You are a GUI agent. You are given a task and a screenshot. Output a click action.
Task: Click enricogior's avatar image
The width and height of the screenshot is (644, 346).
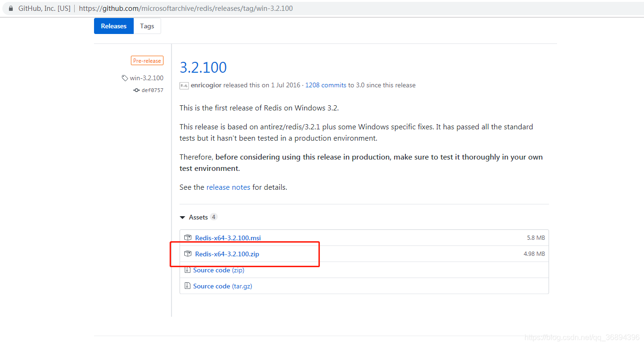(x=184, y=86)
